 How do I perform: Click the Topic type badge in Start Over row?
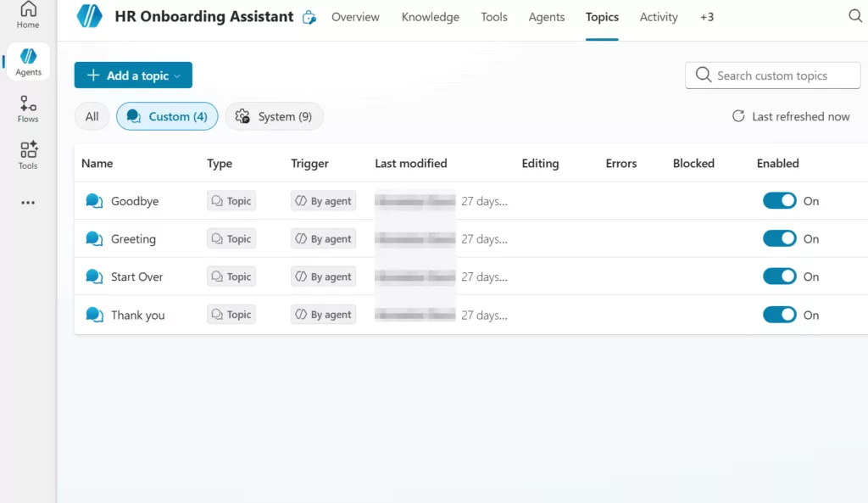click(231, 277)
